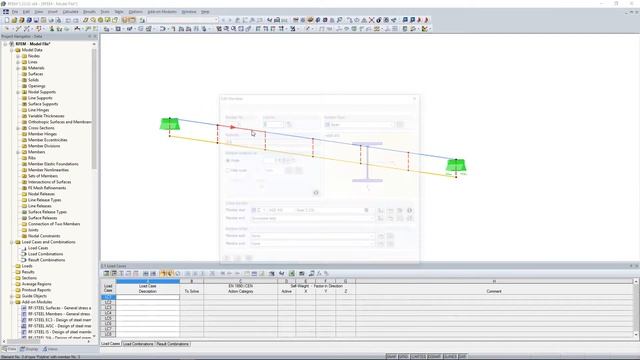Image resolution: width=640 pixels, height=360 pixels.
Task: Select row LC4 header in table
Action: click(108, 313)
